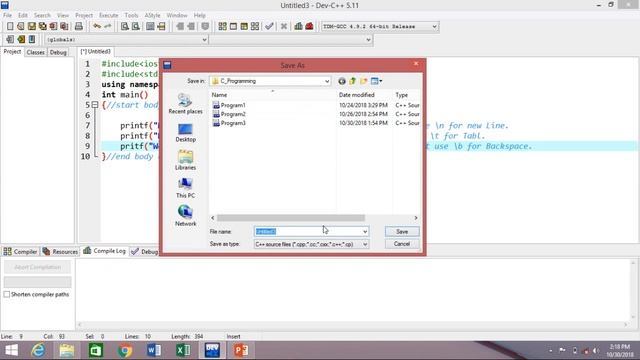This screenshot has width=640, height=360.
Task: Click the Save file toolbar icon
Action: coord(32,27)
